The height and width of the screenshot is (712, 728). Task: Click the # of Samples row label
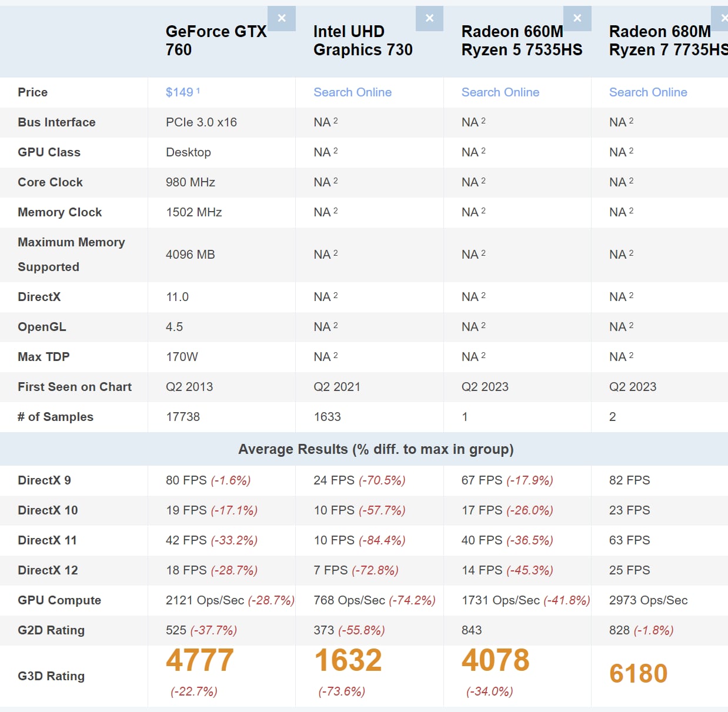(55, 417)
